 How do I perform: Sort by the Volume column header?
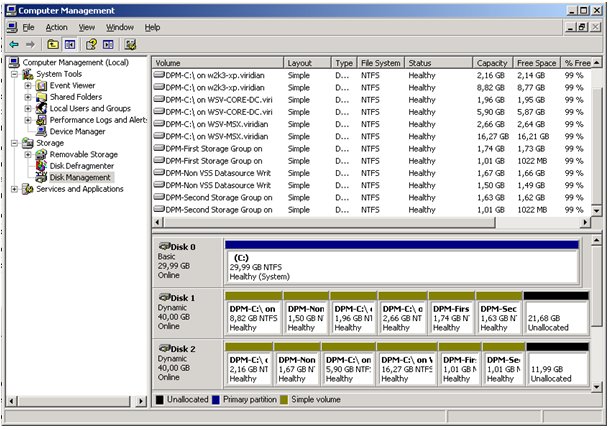218,63
